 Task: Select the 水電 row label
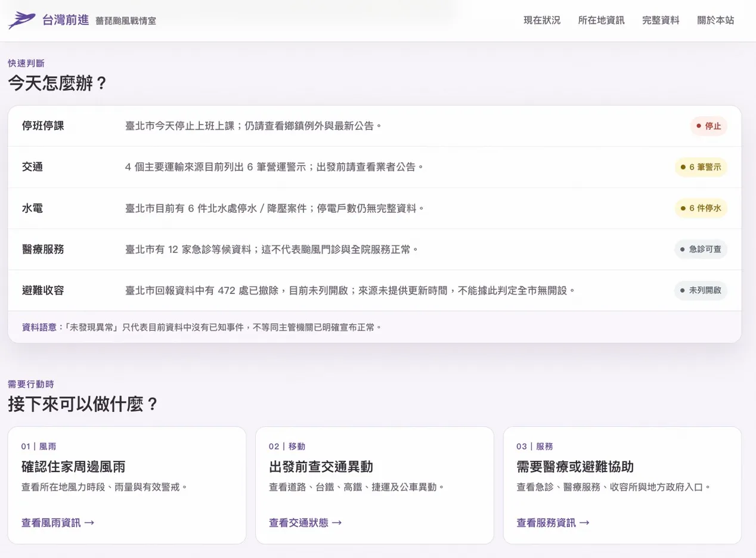tap(32, 209)
